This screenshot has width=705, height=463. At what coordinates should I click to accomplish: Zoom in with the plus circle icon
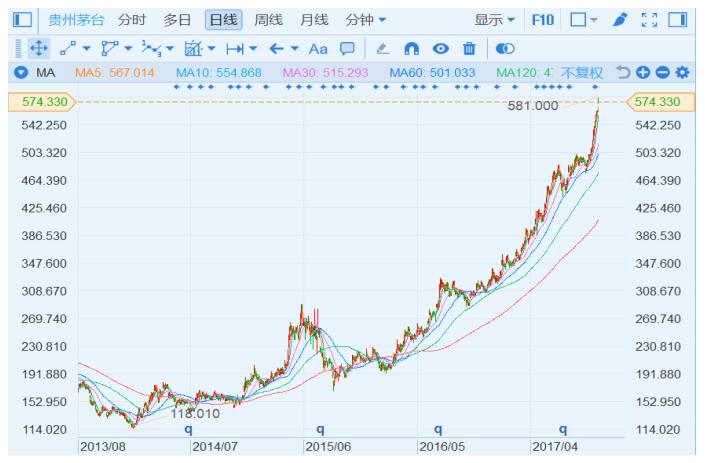pos(643,72)
